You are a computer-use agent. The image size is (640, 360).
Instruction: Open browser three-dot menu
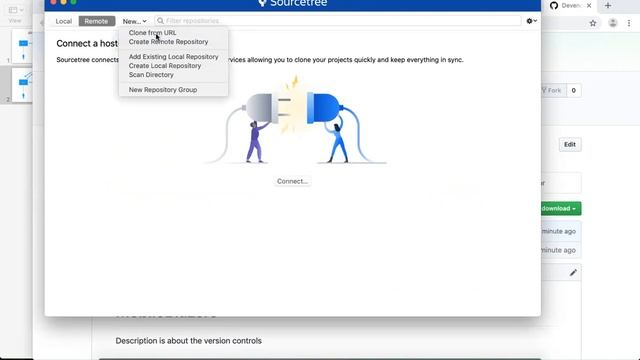click(629, 23)
